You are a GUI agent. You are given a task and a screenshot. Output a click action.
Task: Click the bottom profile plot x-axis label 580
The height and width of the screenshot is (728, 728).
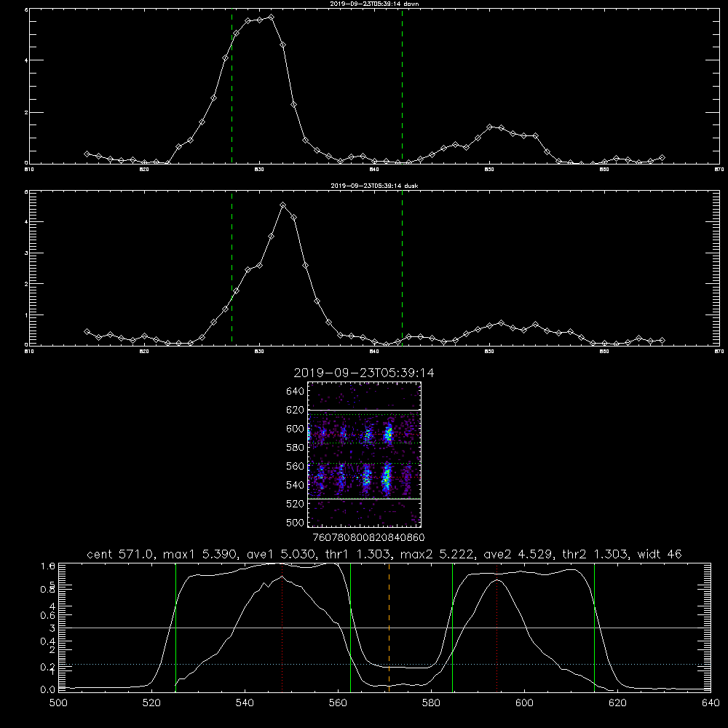(x=431, y=703)
